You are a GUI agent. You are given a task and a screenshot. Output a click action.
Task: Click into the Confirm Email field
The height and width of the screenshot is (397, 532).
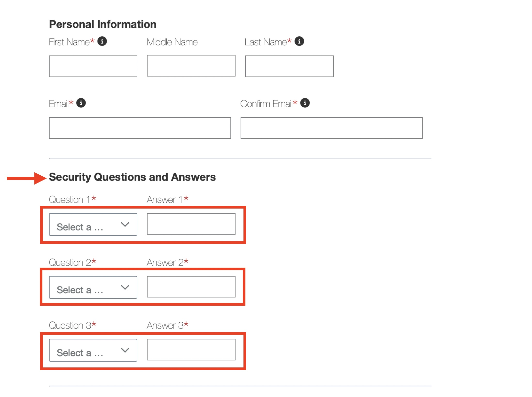pos(331,128)
